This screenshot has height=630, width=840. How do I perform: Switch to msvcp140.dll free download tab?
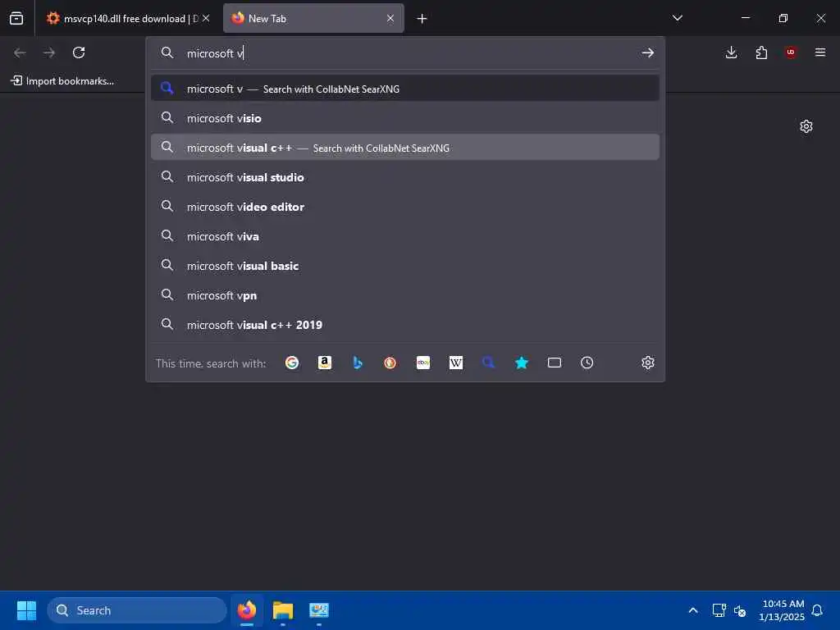(127, 18)
